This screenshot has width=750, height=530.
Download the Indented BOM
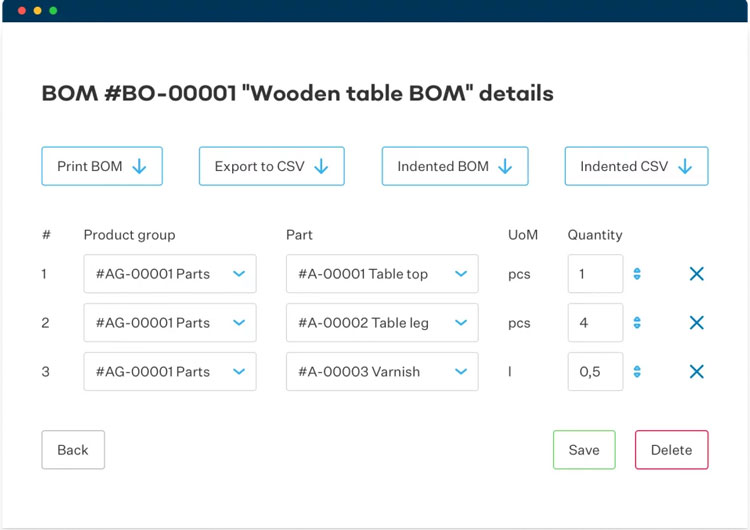[x=454, y=167]
